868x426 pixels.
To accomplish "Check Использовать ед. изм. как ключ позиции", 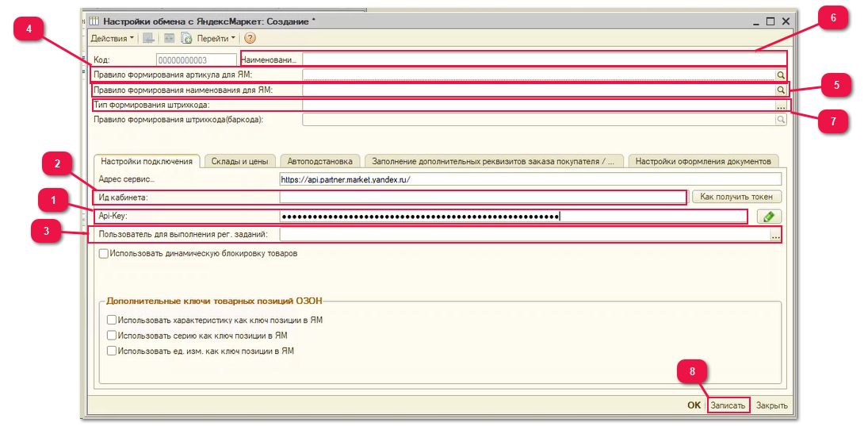I will (x=112, y=351).
